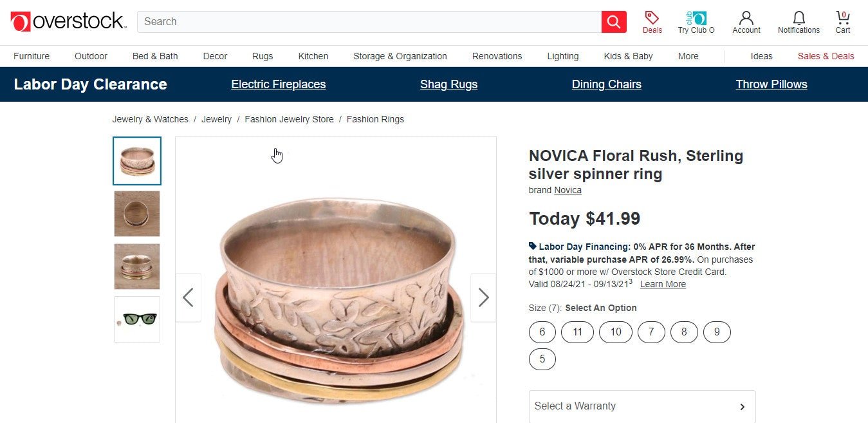Click the Learn More financing link
The width and height of the screenshot is (868, 423).
tap(663, 284)
